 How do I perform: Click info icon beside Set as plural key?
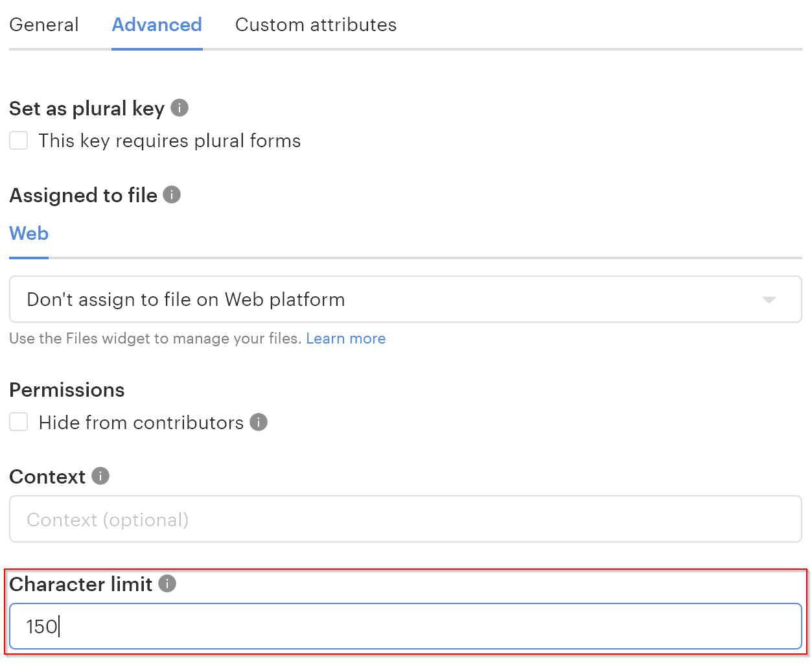180,108
